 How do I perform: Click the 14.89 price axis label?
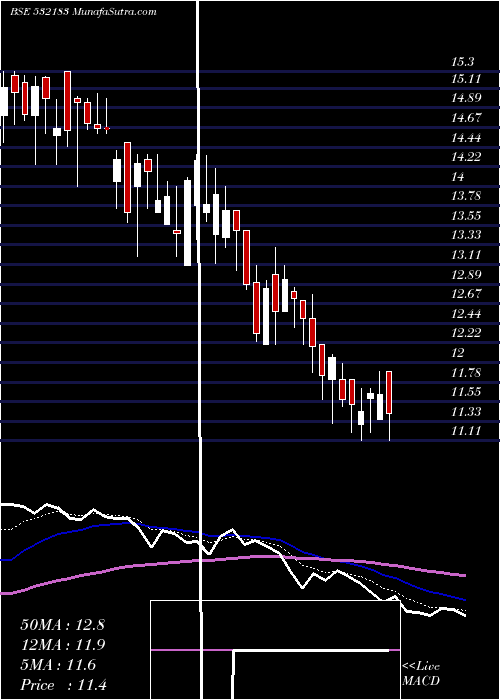point(467,98)
